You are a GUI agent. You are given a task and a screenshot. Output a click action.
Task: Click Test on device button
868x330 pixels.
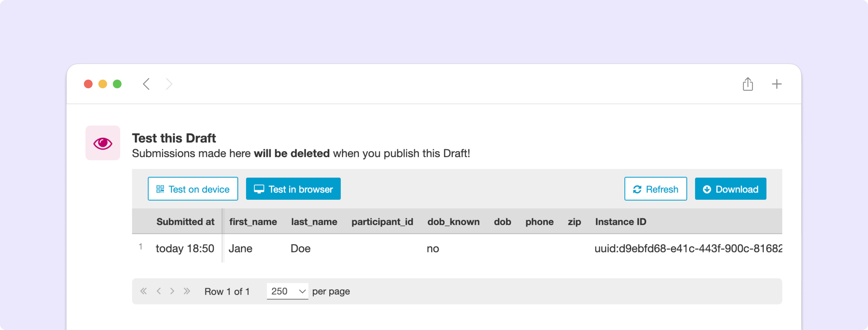coord(193,189)
